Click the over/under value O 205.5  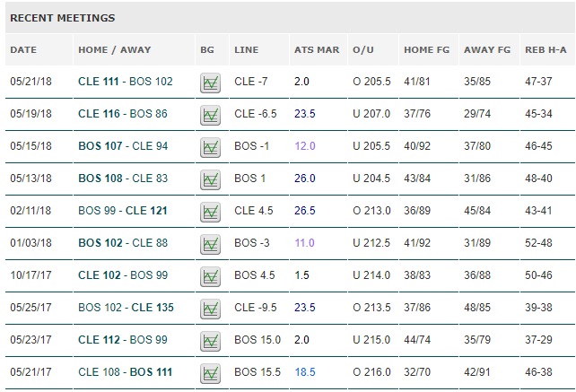pyautogui.click(x=371, y=82)
